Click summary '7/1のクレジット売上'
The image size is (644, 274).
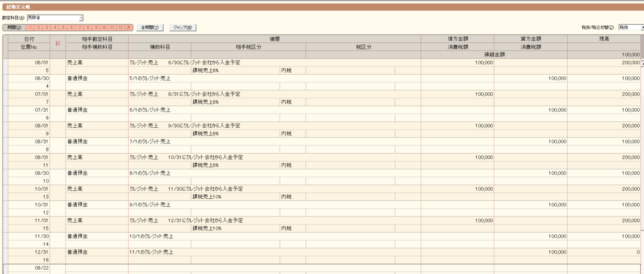[150, 141]
